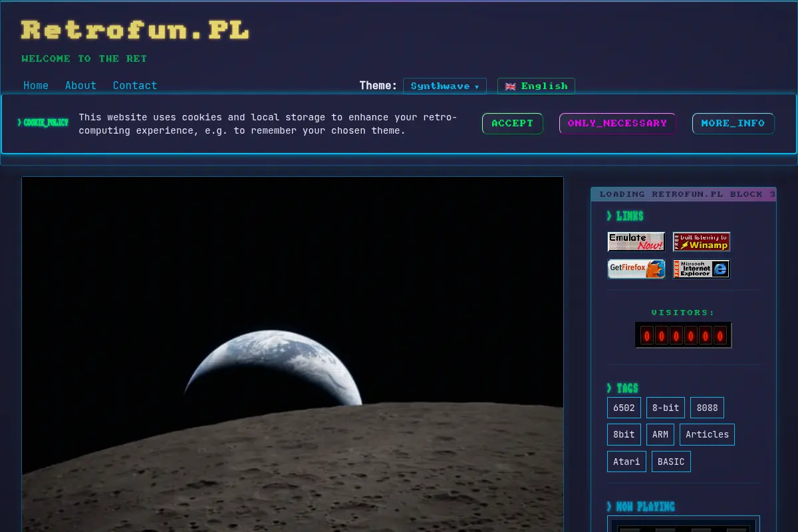This screenshot has height=532, width=798.
Task: Click the VISITORS: label
Action: pos(683,313)
